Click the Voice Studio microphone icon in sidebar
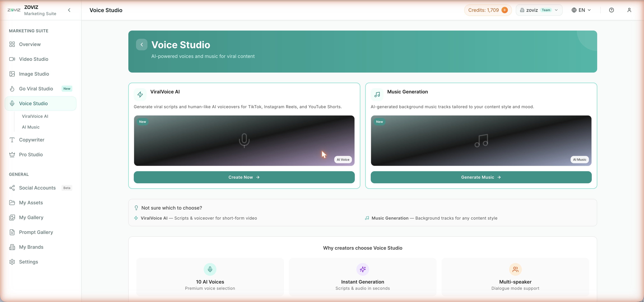This screenshot has width=644, height=302. pos(12,103)
